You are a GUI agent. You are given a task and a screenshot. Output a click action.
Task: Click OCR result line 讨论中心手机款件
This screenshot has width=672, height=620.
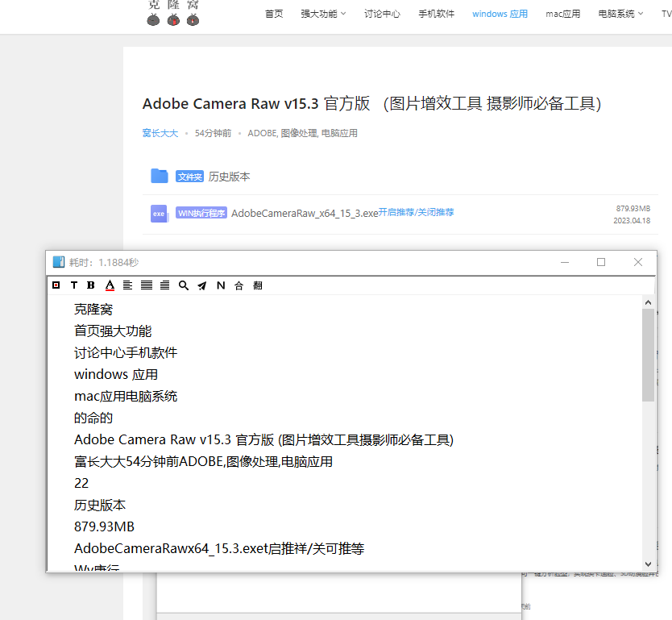(126, 353)
